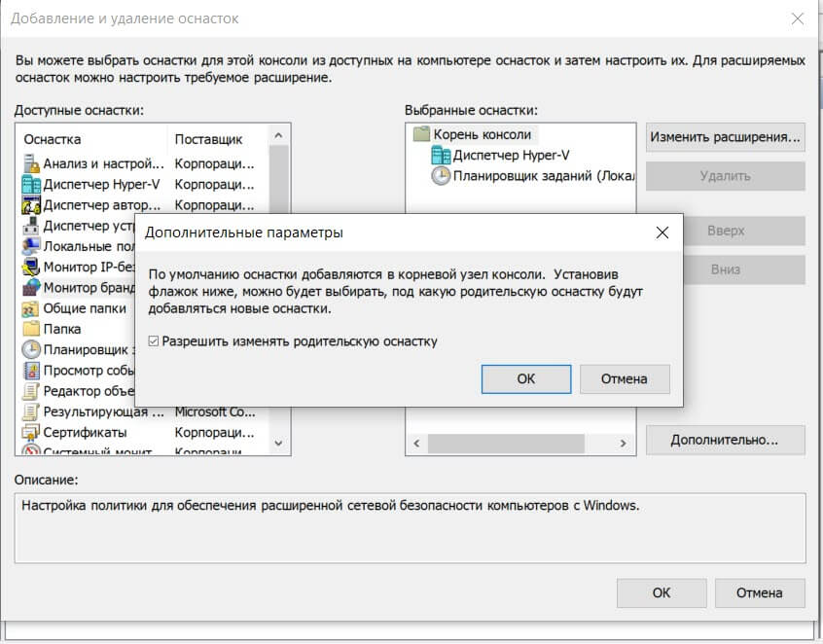
Task: Click Отмена in Дополнительные параметры dialog
Action: tap(625, 379)
